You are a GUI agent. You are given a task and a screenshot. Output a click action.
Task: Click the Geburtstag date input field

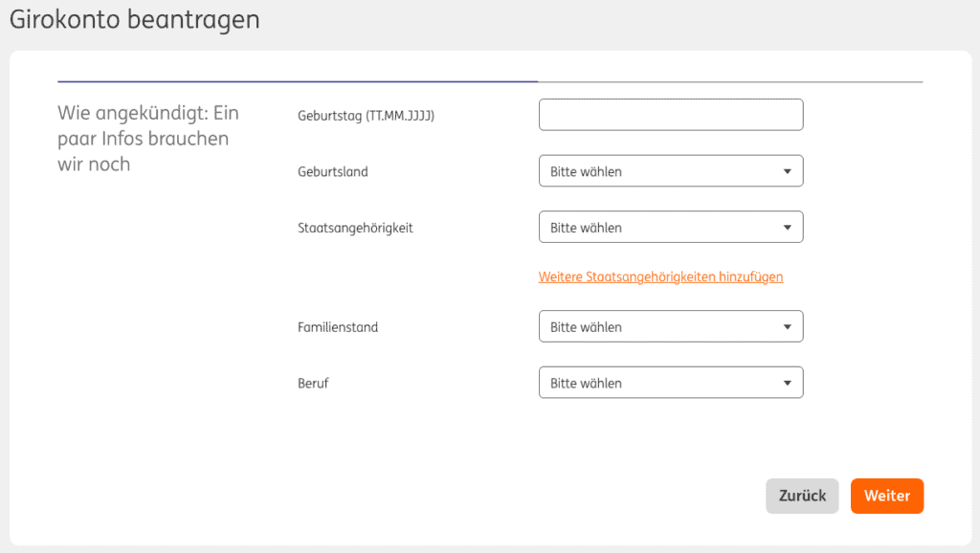tap(670, 115)
